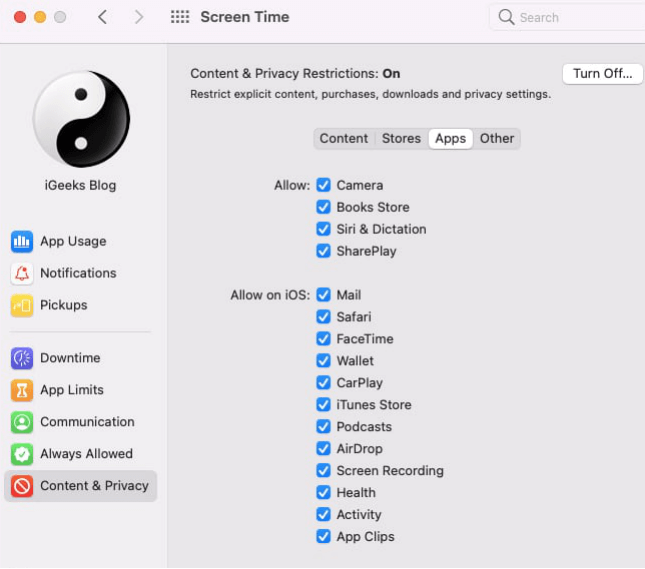Go back with the left chevron

pos(102,17)
